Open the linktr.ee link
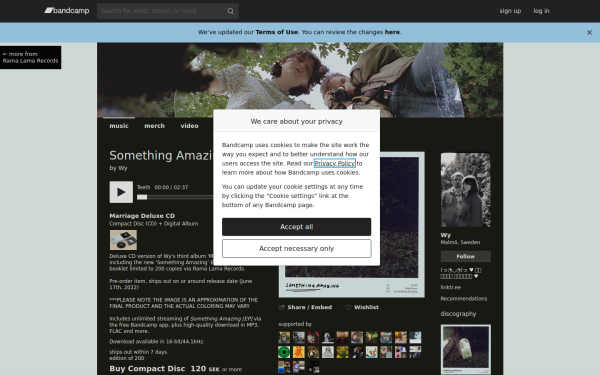This screenshot has width=600, height=375. pyautogui.click(x=450, y=287)
